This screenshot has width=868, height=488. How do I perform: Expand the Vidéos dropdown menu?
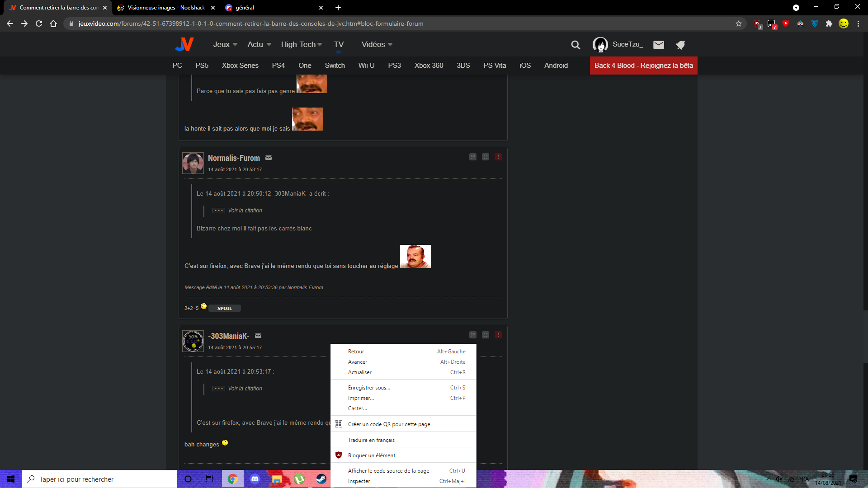(377, 44)
